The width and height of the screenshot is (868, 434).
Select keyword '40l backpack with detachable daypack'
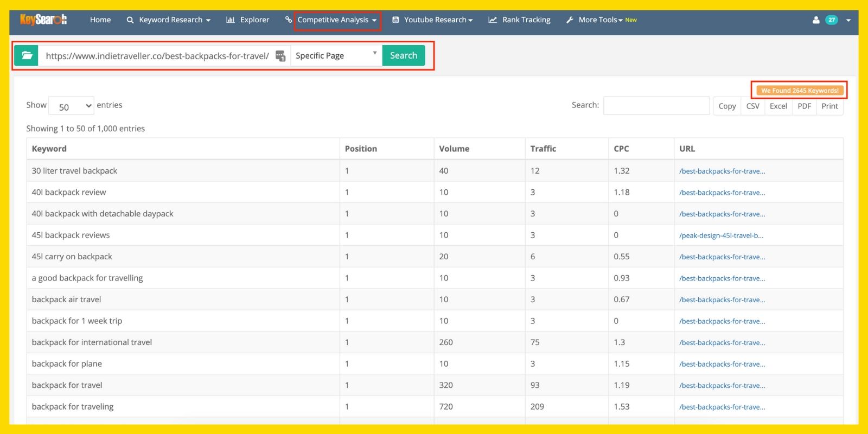[x=103, y=214]
